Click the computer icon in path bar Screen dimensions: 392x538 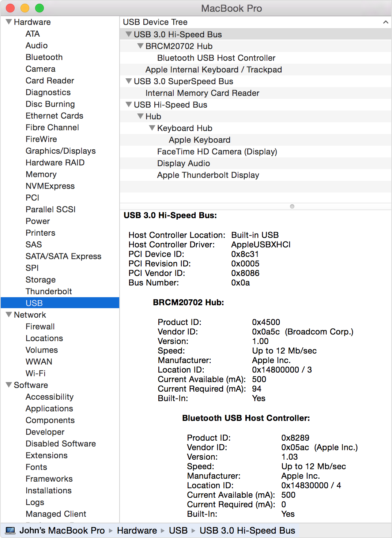click(11, 531)
